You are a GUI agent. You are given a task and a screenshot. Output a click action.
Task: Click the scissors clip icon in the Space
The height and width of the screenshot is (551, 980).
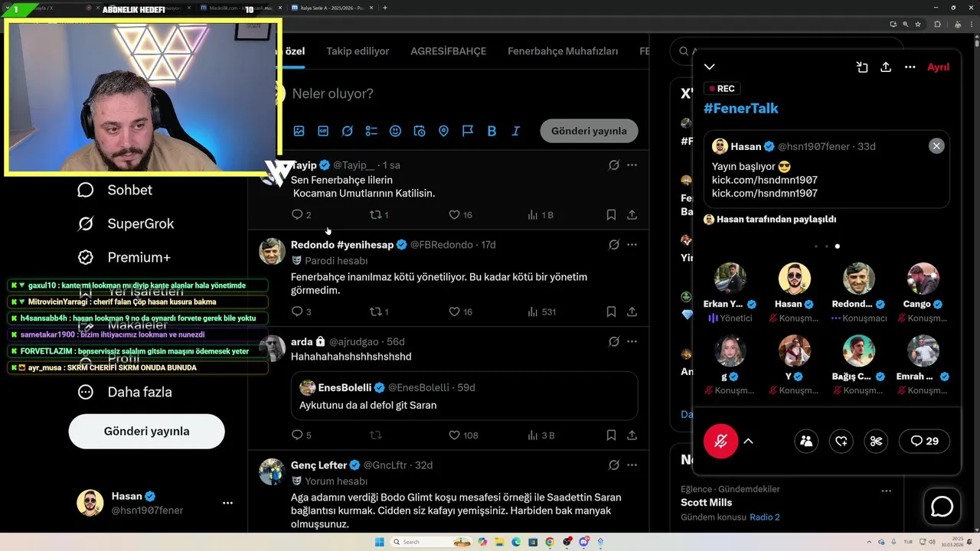[x=877, y=441]
